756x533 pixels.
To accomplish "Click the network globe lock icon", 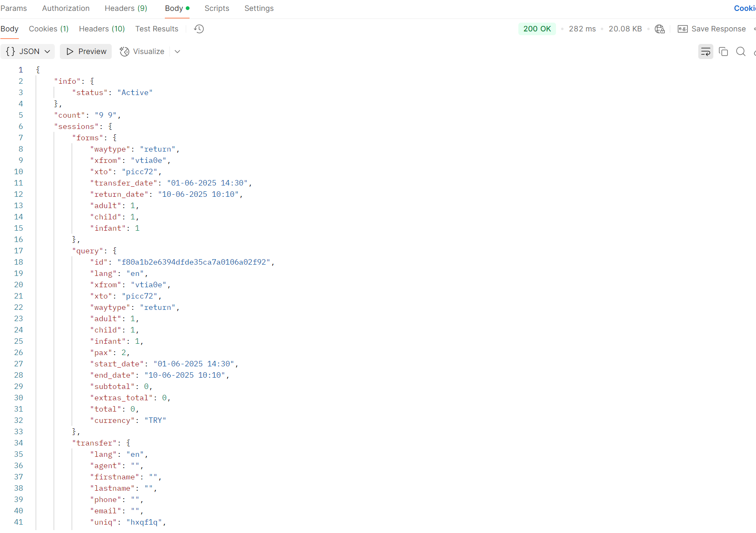I will (x=660, y=29).
